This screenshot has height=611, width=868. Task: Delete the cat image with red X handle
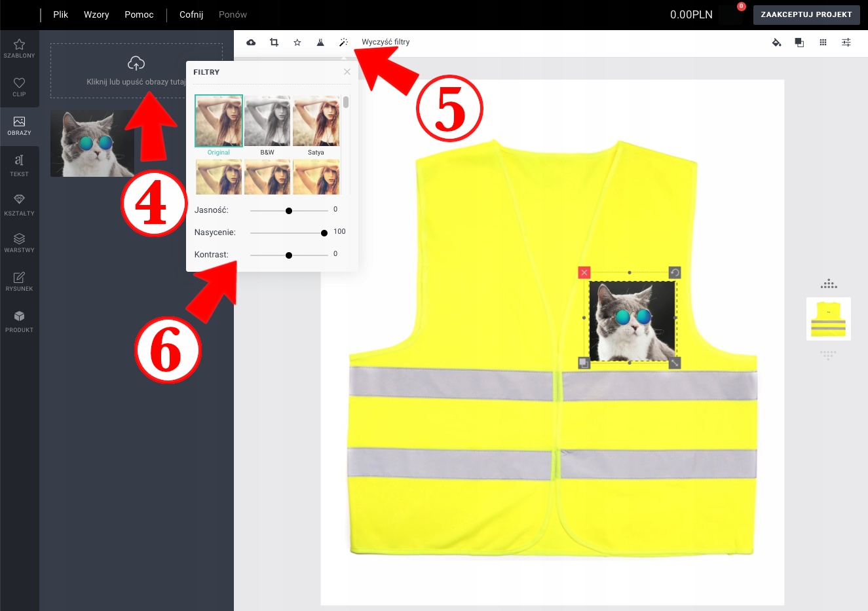(584, 272)
